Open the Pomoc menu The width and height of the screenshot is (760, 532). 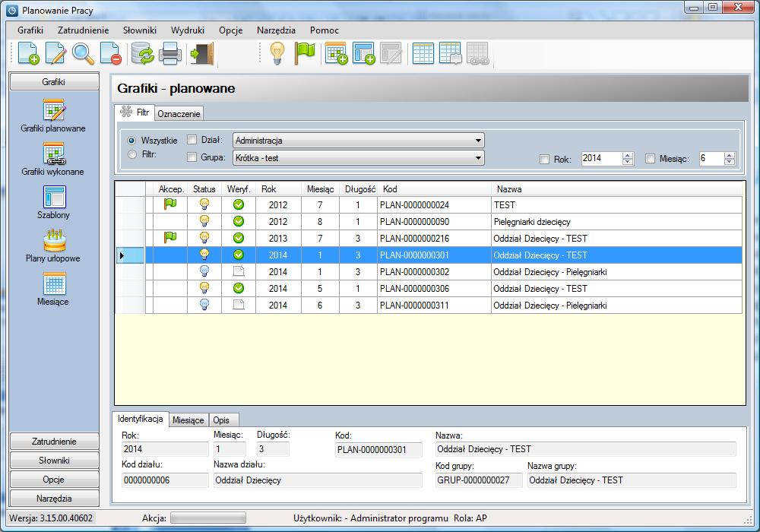click(325, 30)
